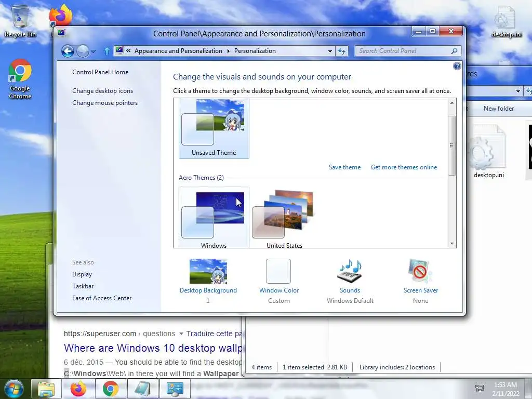Click '1 item selected 2.81 KB' status text
Viewport: 532px width, 399px height.
click(x=315, y=367)
